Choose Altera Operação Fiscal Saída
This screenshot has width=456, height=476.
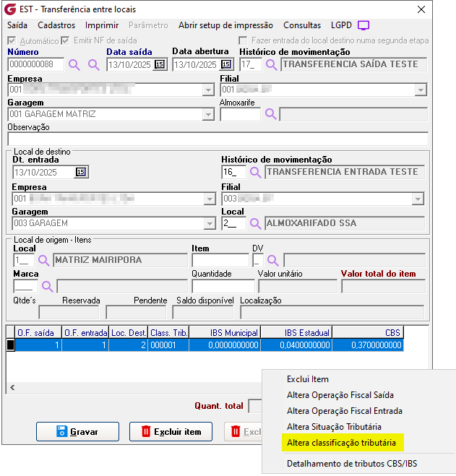click(x=340, y=395)
